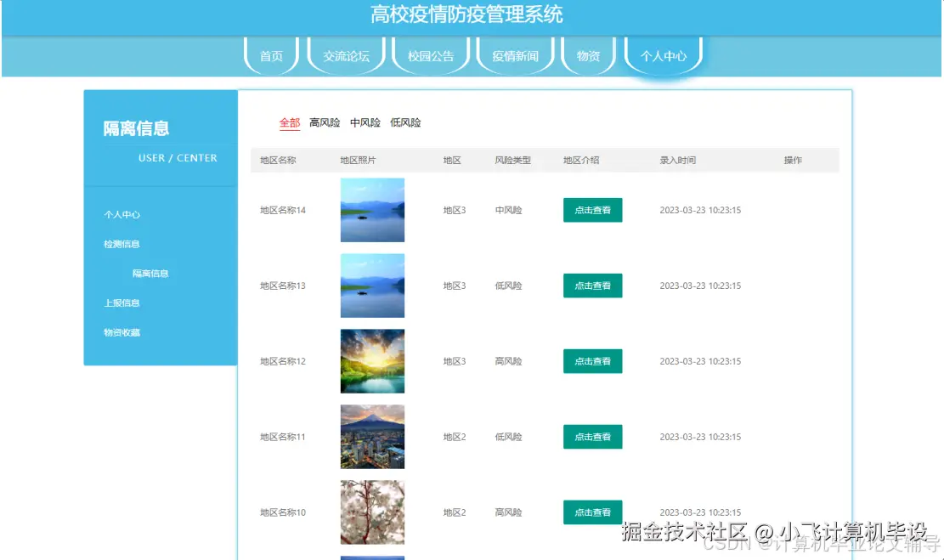Open the 首页 navigation tab
The image size is (944, 560).
tap(270, 55)
